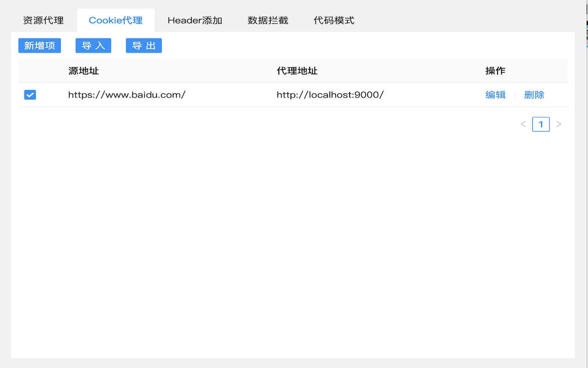Screen dimensions: 588x368
Task: Switch to the 资源代理 tab
Action: (43, 20)
